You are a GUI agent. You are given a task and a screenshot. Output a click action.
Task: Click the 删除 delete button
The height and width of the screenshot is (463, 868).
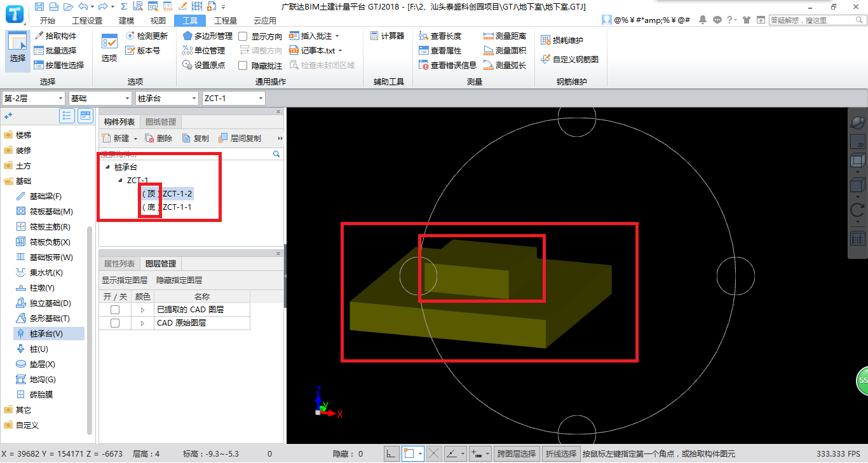159,139
